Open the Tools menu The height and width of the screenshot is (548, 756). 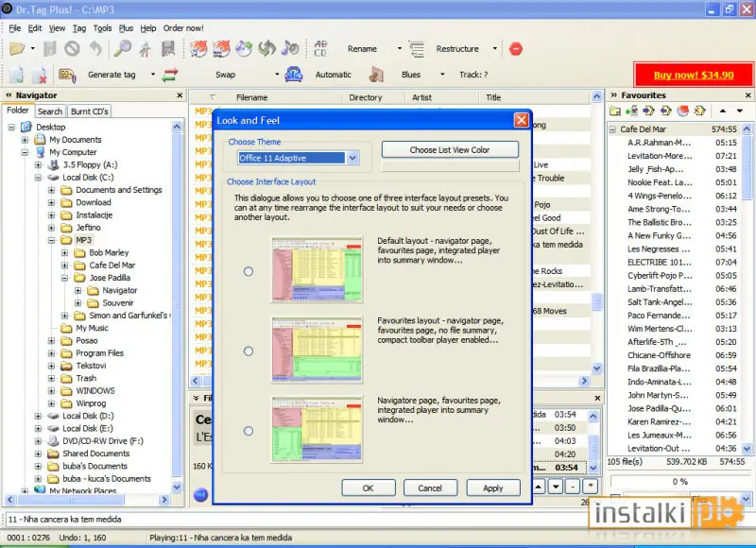click(x=102, y=28)
